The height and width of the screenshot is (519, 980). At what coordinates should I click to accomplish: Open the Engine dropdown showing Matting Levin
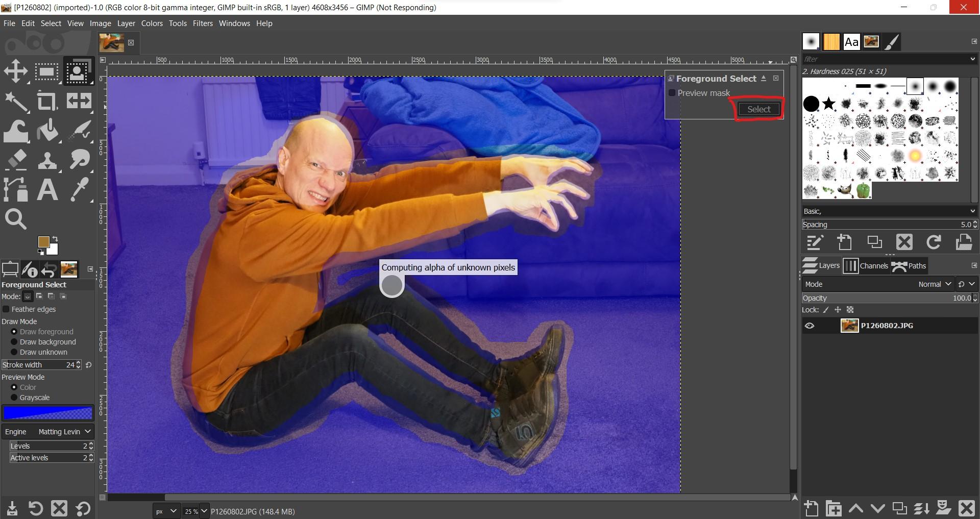pos(64,431)
